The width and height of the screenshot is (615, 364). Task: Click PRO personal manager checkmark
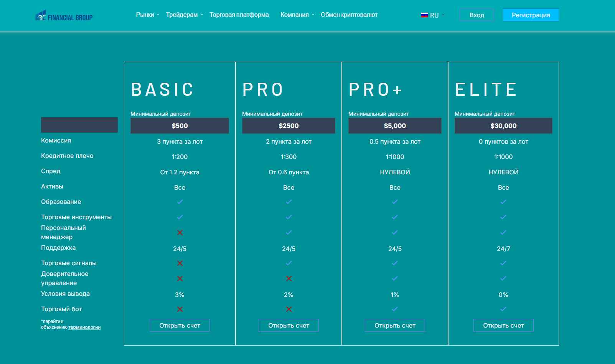click(289, 233)
